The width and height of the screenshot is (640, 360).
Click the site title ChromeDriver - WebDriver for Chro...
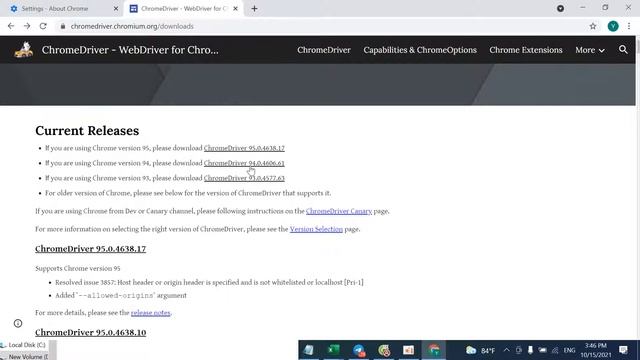(130, 50)
